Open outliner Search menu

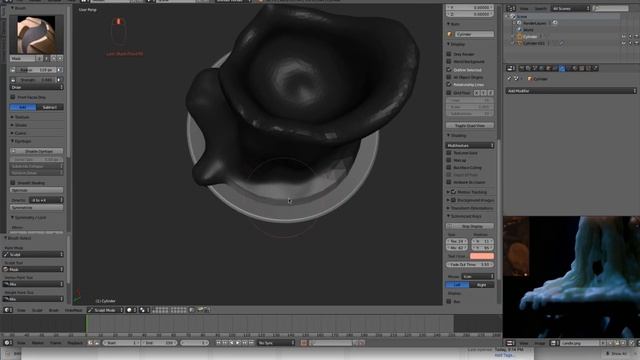coord(540,8)
